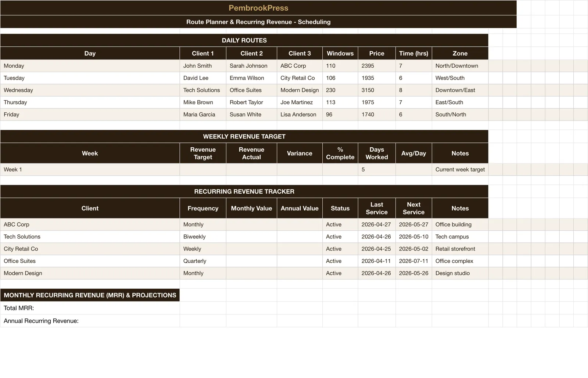Select the Route Planner & Recurring Revenue subtitle
Image resolution: width=588 pixels, height=378 pixels.
(258, 22)
